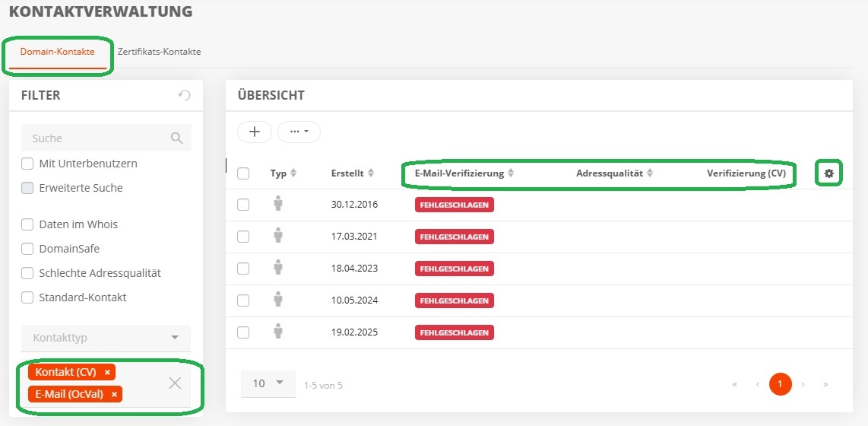
Task: Click the E-Mail (OcVal) tag label
Action: tap(68, 394)
